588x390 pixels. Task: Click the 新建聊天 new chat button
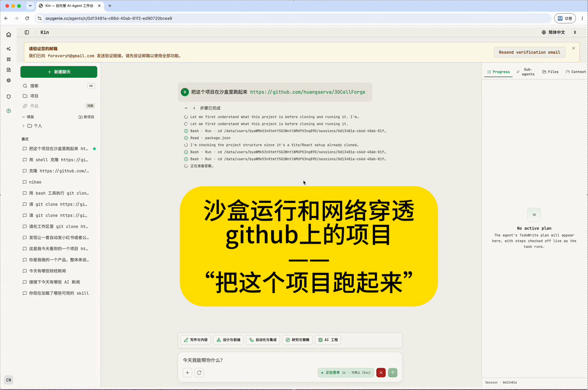[x=59, y=72]
